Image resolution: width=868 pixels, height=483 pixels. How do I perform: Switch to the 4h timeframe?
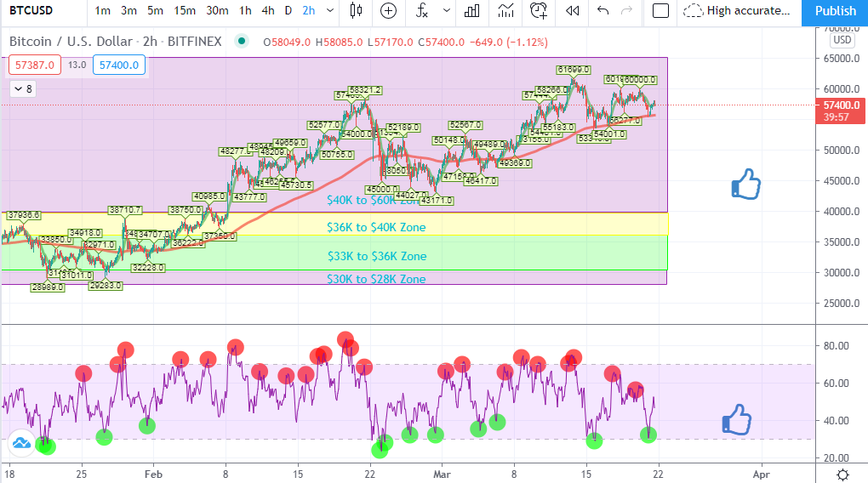tap(268, 10)
